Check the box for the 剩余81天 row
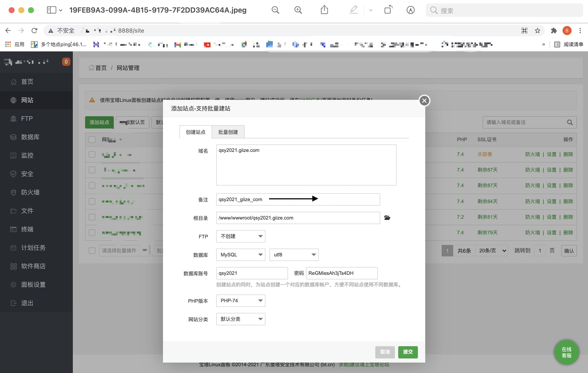Viewport: 588px width, 373px height. tap(92, 217)
